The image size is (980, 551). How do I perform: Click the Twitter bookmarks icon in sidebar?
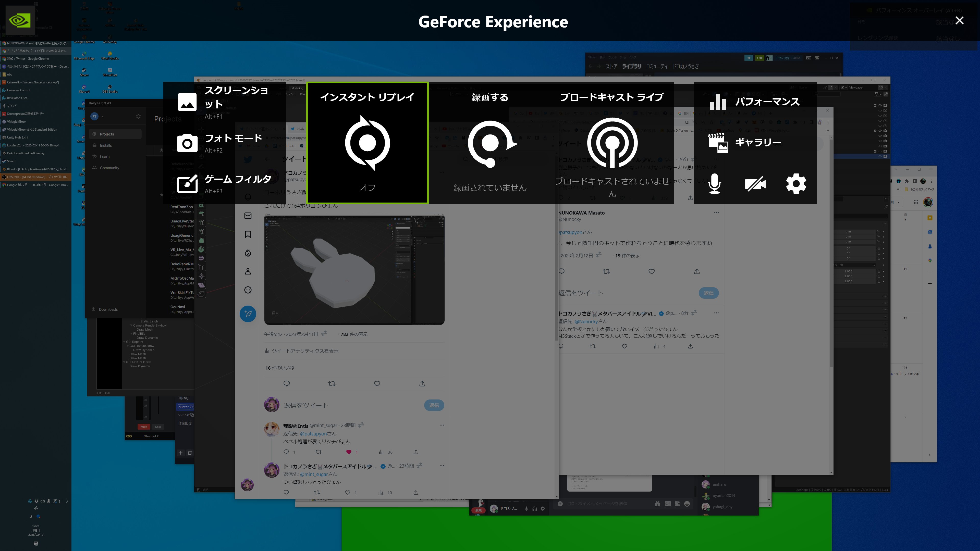(x=248, y=234)
